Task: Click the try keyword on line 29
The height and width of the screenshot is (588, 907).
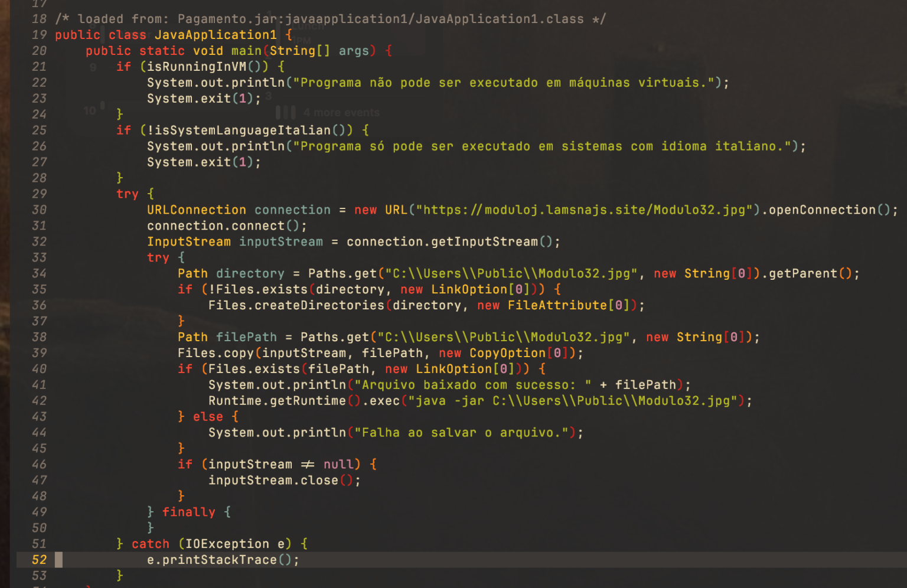Action: (x=128, y=194)
